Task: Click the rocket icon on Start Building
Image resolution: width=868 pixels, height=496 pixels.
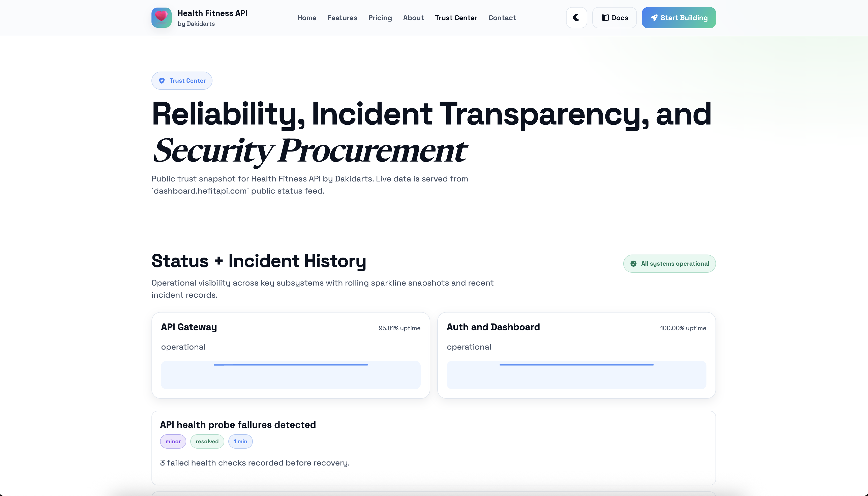Action: pyautogui.click(x=654, y=18)
